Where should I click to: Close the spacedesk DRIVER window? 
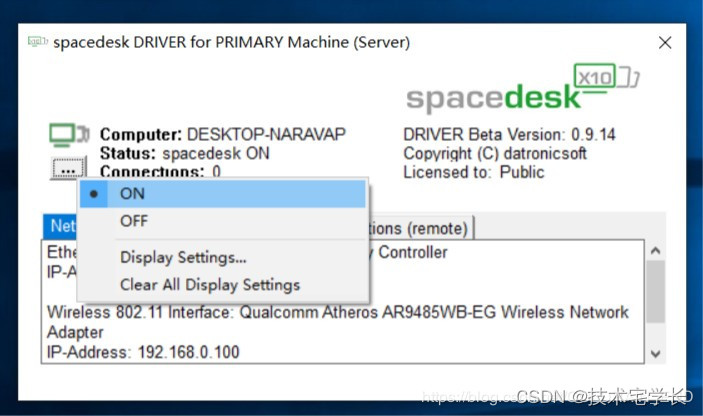pyautogui.click(x=665, y=43)
